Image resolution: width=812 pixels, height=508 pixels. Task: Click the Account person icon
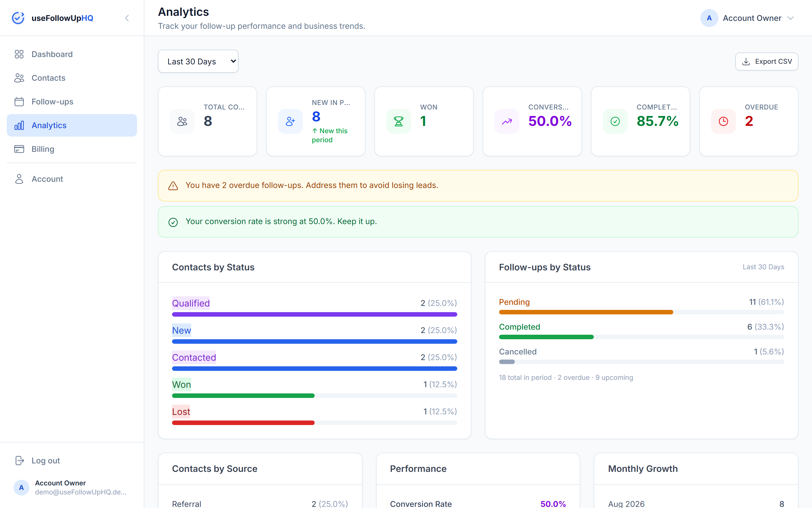[x=19, y=179]
